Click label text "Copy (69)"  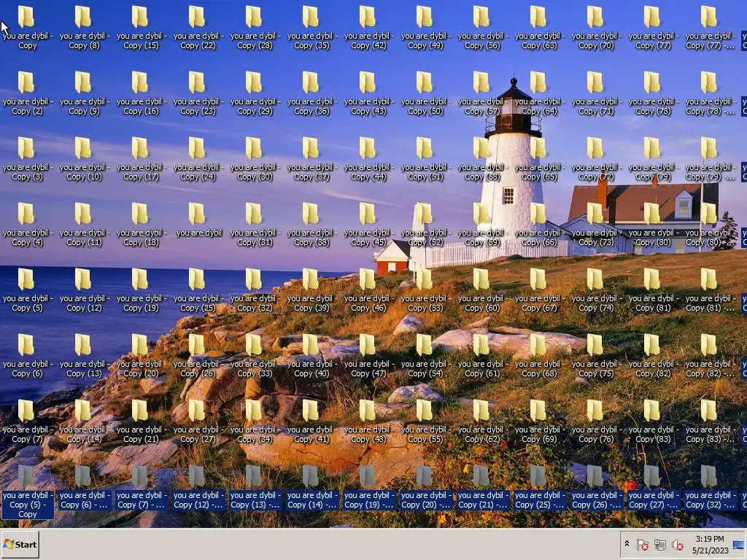pos(539,440)
